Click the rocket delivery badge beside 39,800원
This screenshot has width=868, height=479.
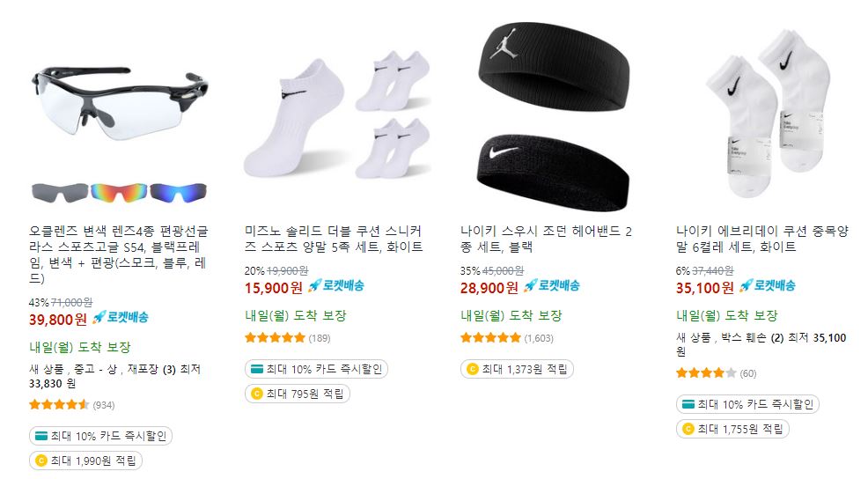tap(120, 317)
